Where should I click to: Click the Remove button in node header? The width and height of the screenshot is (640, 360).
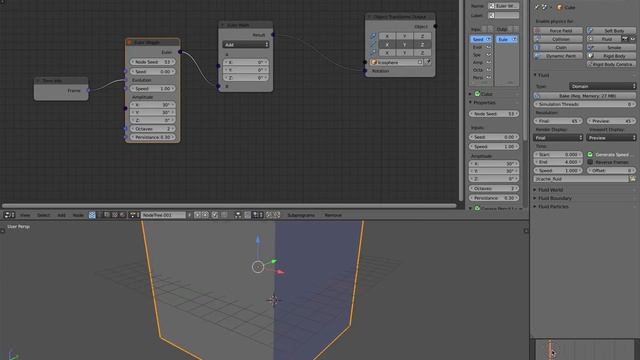click(333, 215)
